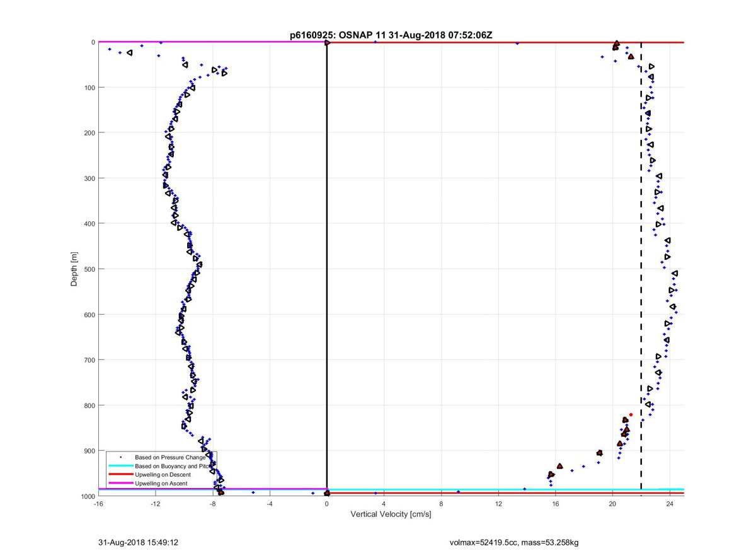Image resolution: width=756 pixels, height=558 pixels.
Task: Click the depth tick label 200
Action: click(89, 133)
